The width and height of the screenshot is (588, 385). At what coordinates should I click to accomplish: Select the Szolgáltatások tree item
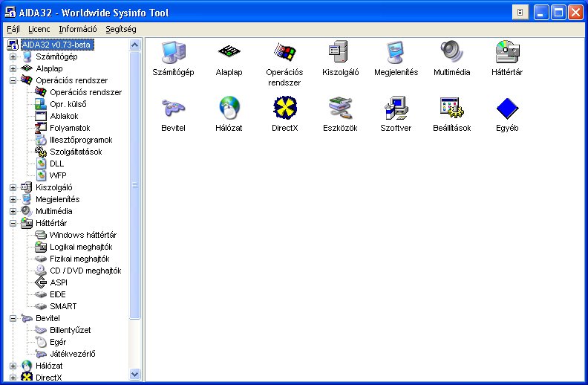coord(76,152)
